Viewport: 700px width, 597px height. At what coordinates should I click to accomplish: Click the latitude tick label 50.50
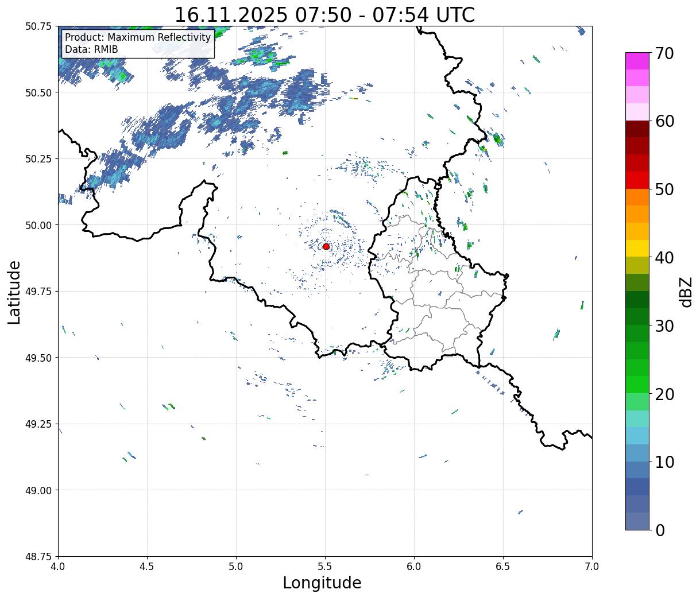38,92
